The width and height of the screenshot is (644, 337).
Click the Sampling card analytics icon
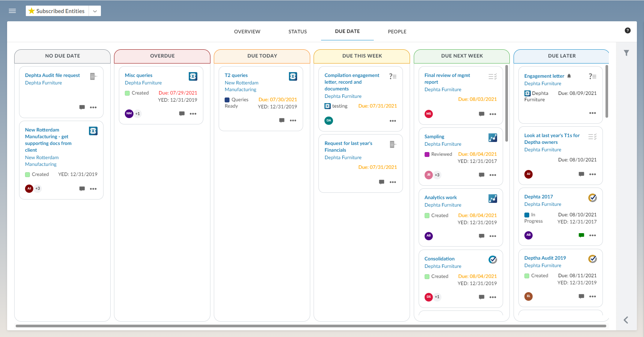pyautogui.click(x=493, y=137)
